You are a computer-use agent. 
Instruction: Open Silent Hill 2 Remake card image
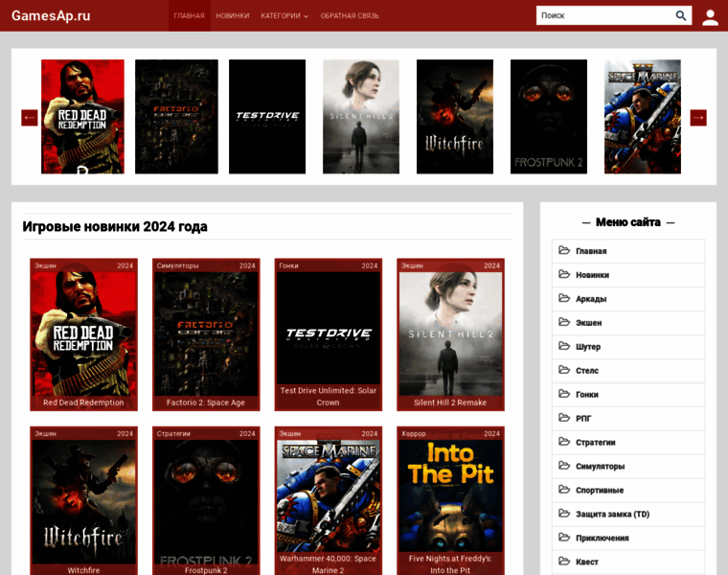click(x=450, y=333)
